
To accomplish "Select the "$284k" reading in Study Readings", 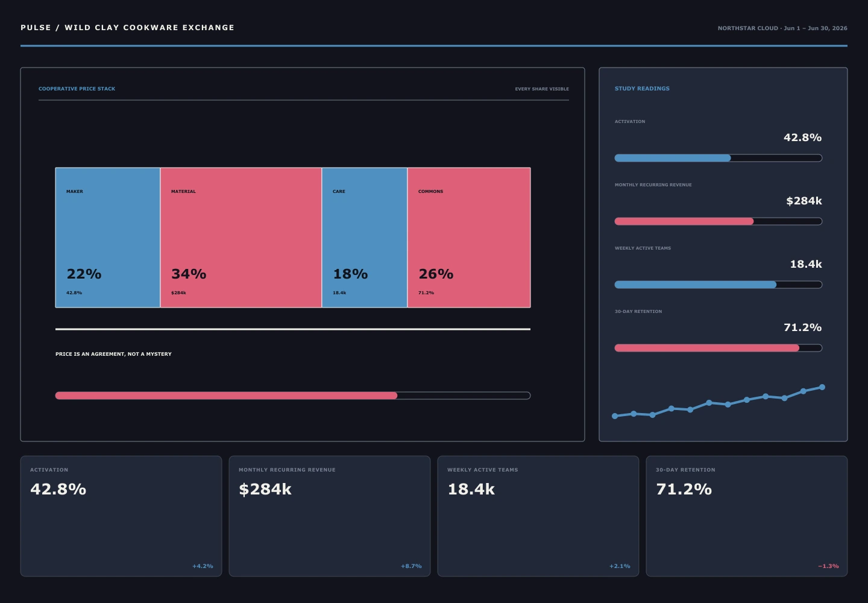I will click(804, 201).
